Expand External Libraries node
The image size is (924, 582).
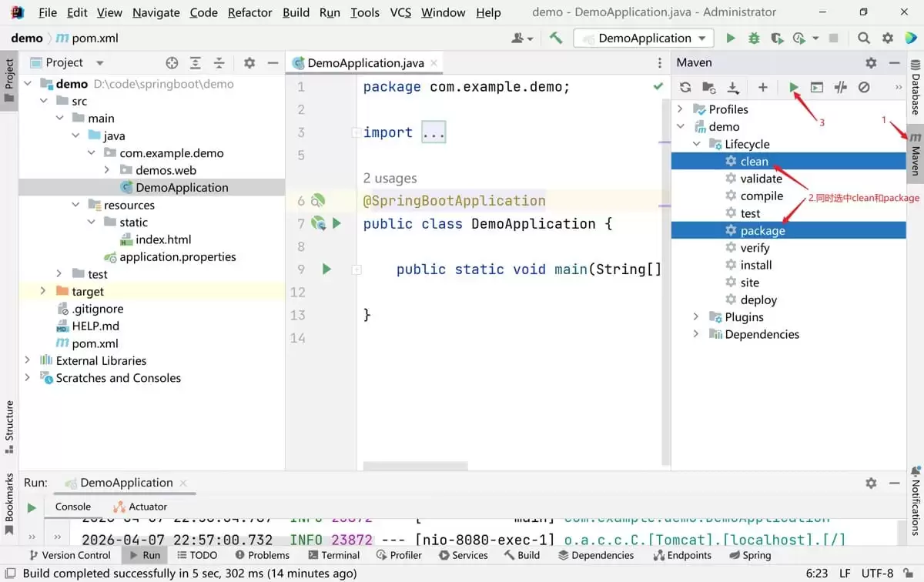click(28, 360)
